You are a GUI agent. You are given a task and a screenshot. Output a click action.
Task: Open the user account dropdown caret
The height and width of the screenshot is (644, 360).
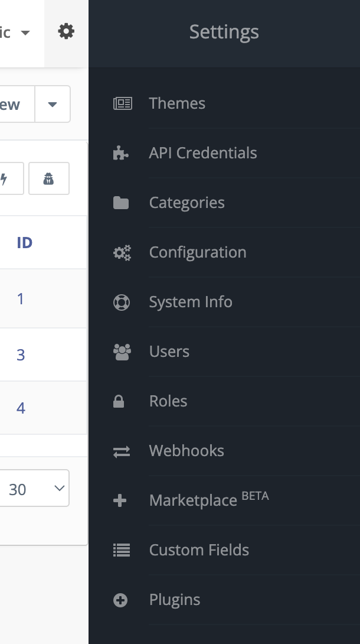point(25,32)
